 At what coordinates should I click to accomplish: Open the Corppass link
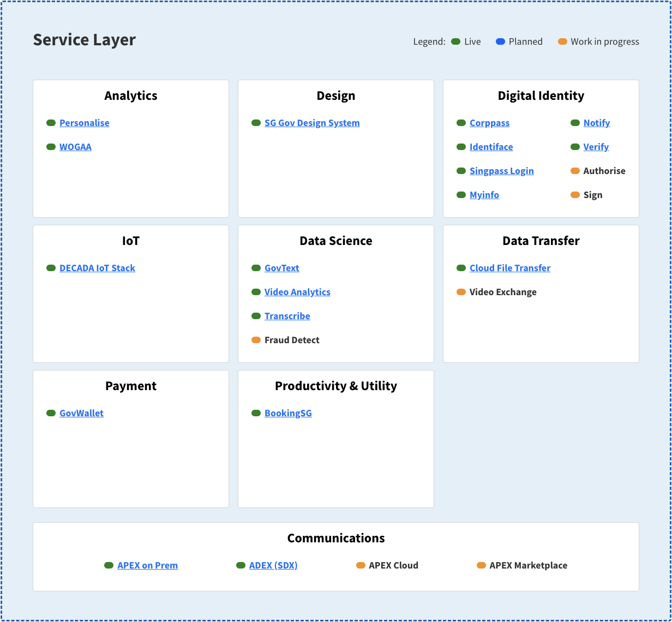[x=489, y=123]
